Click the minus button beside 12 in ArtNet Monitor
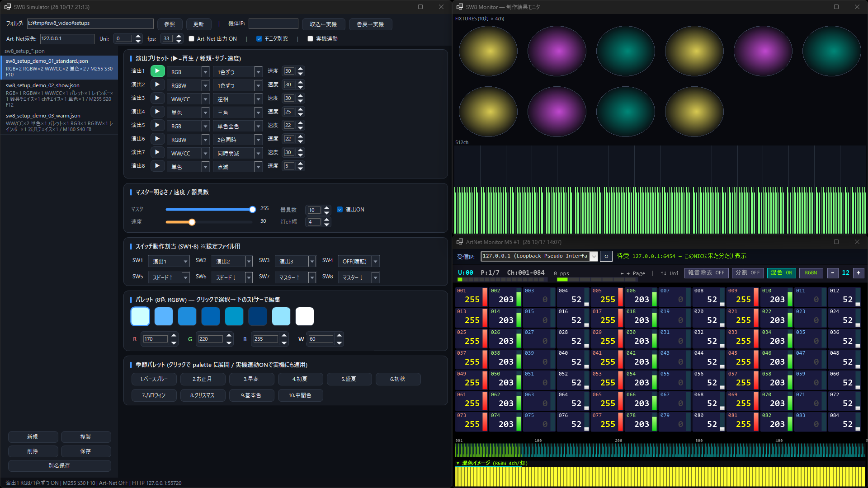The height and width of the screenshot is (488, 868). pos(833,273)
